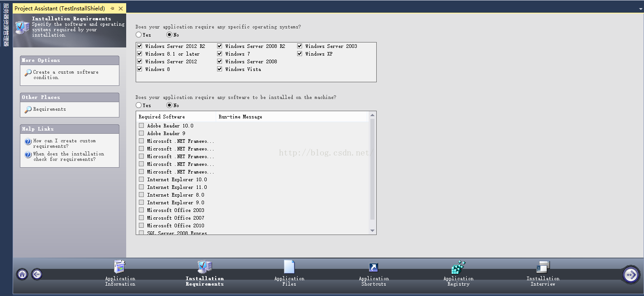Image resolution: width=644 pixels, height=296 pixels.
Task: Uncheck Windows 8.1 or later
Action: tap(140, 54)
